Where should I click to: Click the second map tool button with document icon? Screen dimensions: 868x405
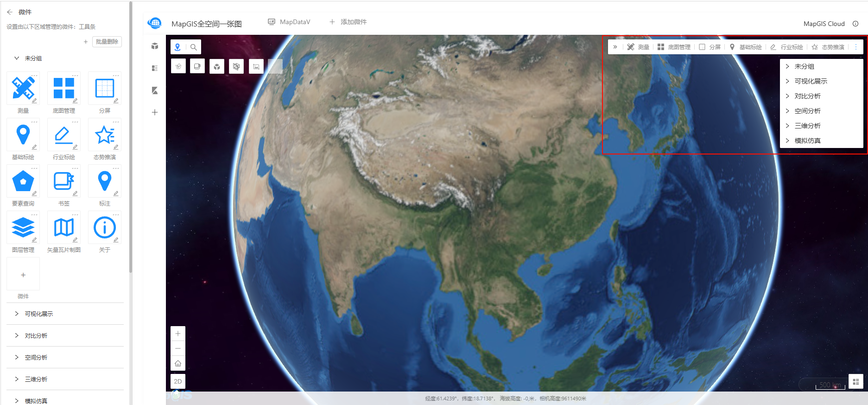(197, 66)
